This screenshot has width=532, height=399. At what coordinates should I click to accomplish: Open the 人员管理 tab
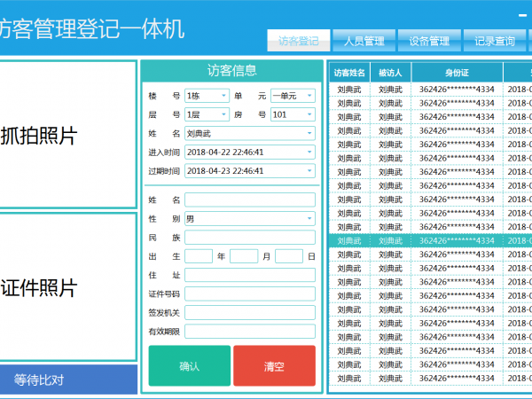click(x=364, y=41)
